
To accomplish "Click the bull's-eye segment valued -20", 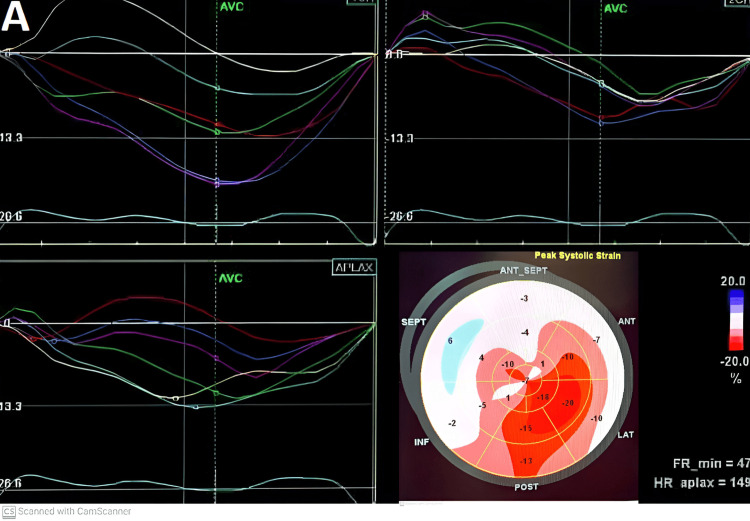I will click(567, 403).
